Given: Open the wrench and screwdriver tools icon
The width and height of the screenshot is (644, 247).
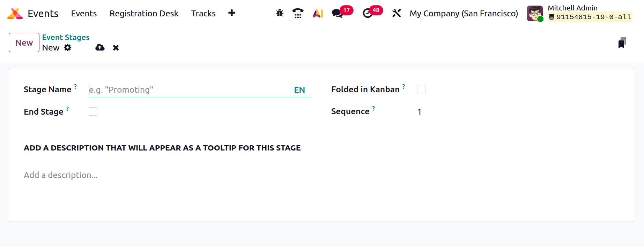Looking at the screenshot, I should click(397, 13).
